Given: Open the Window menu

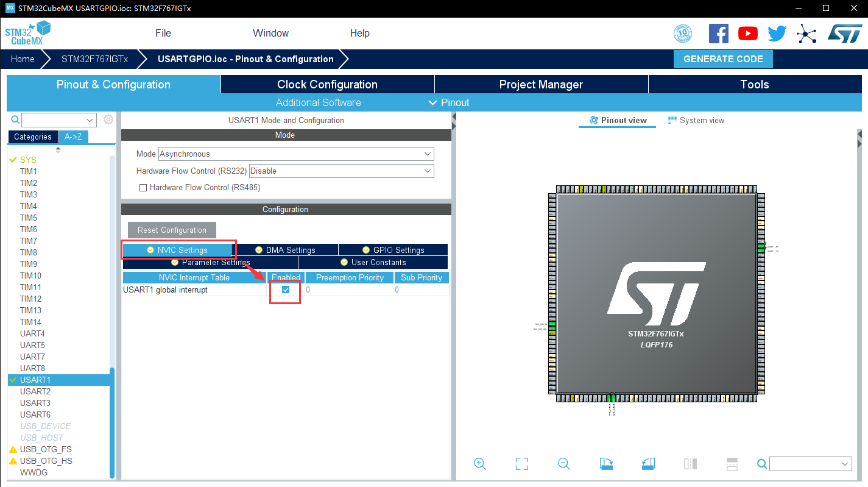Looking at the screenshot, I should 270,33.
